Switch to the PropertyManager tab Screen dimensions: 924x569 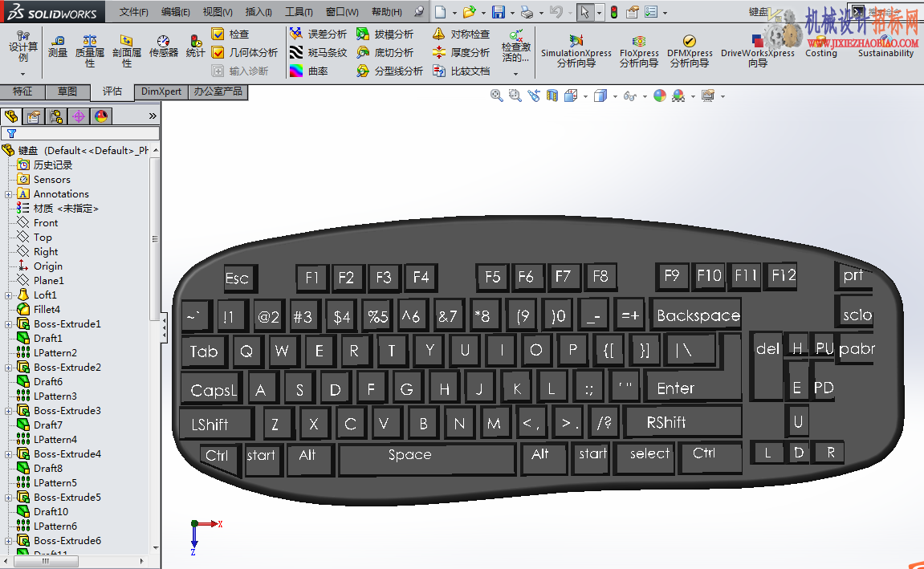pos(34,116)
